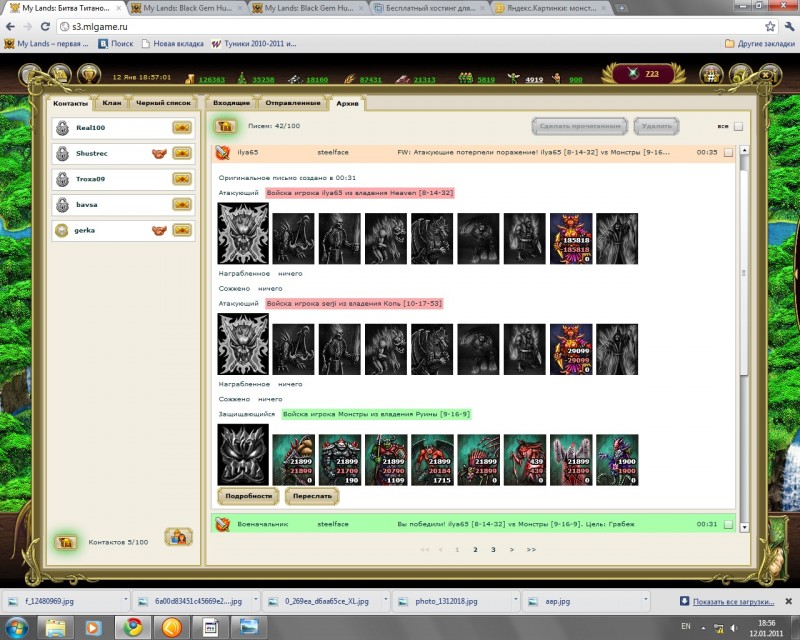This screenshot has height=640, width=800.
Task: Click the chest icon beside 'Писем: 42/100'
Action: 226,126
